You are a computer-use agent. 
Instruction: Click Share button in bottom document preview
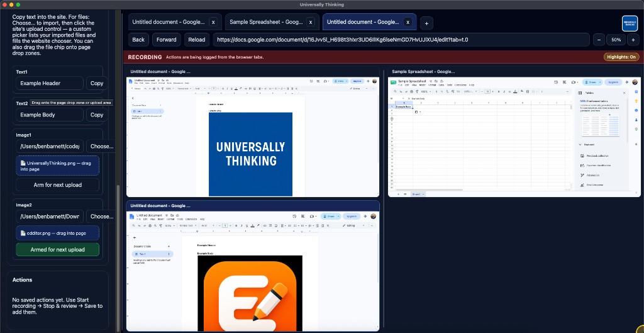[328, 217]
